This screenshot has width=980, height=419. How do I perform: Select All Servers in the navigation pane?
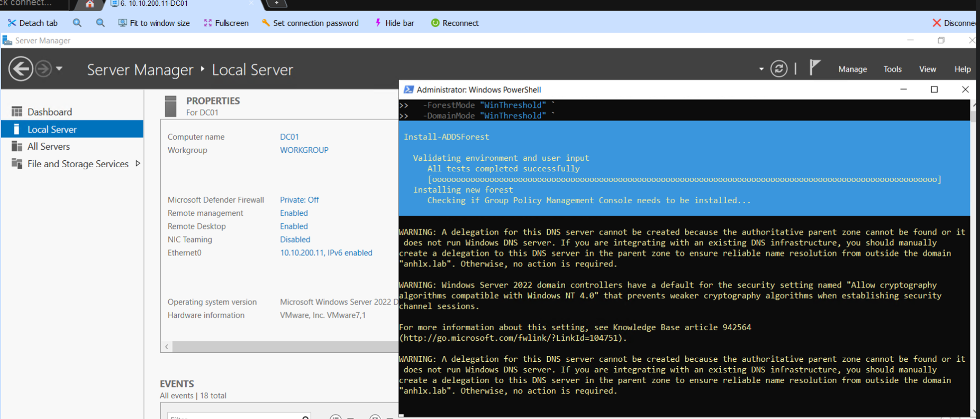tap(72, 147)
